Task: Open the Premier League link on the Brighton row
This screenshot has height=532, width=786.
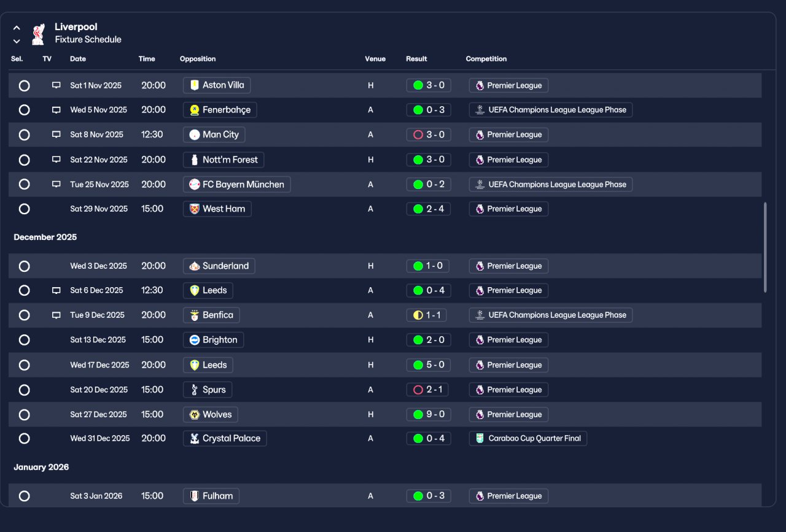Action: point(508,340)
